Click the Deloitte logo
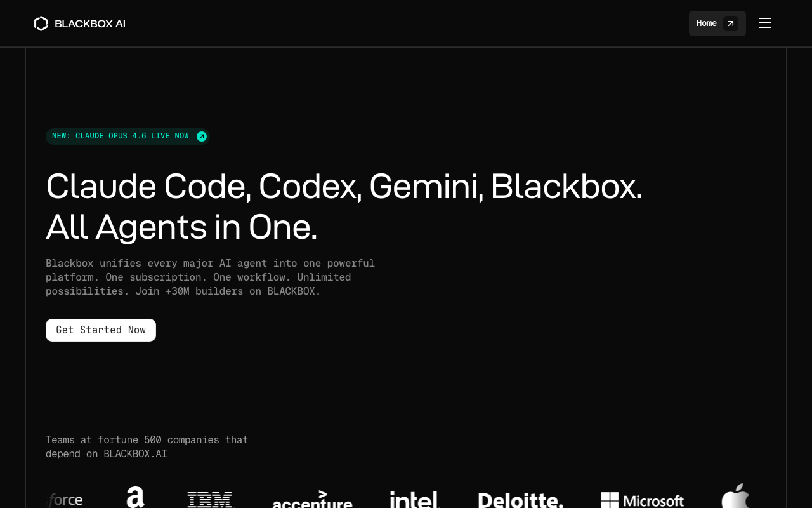This screenshot has width=812, height=508. [x=521, y=500]
